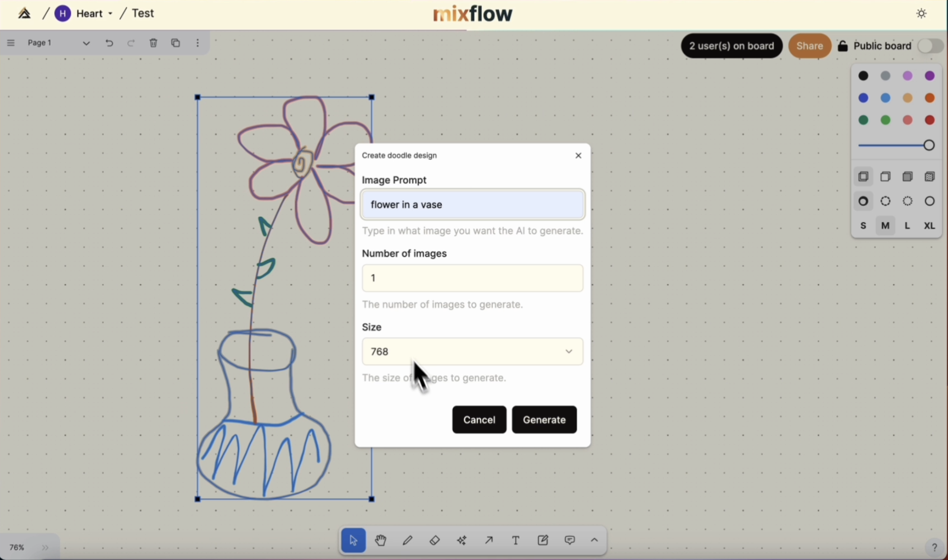
Task: Open the three-dot more options menu
Action: (198, 43)
